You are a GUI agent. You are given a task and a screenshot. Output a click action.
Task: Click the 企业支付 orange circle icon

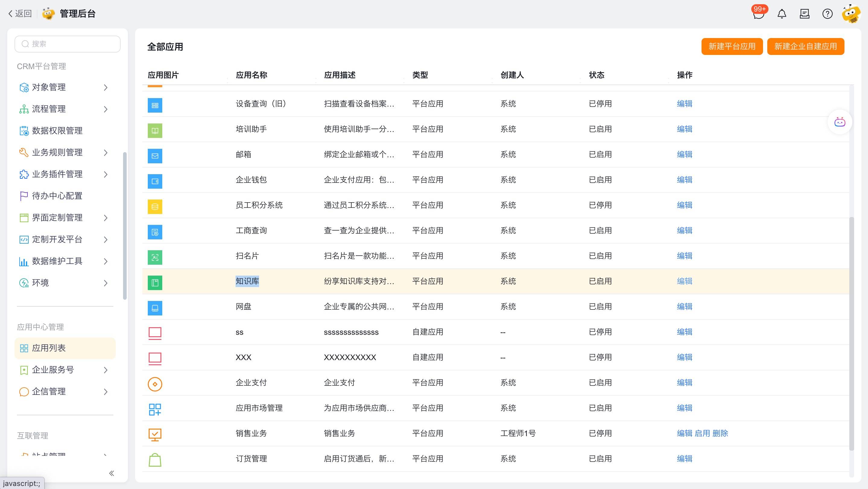pos(155,384)
